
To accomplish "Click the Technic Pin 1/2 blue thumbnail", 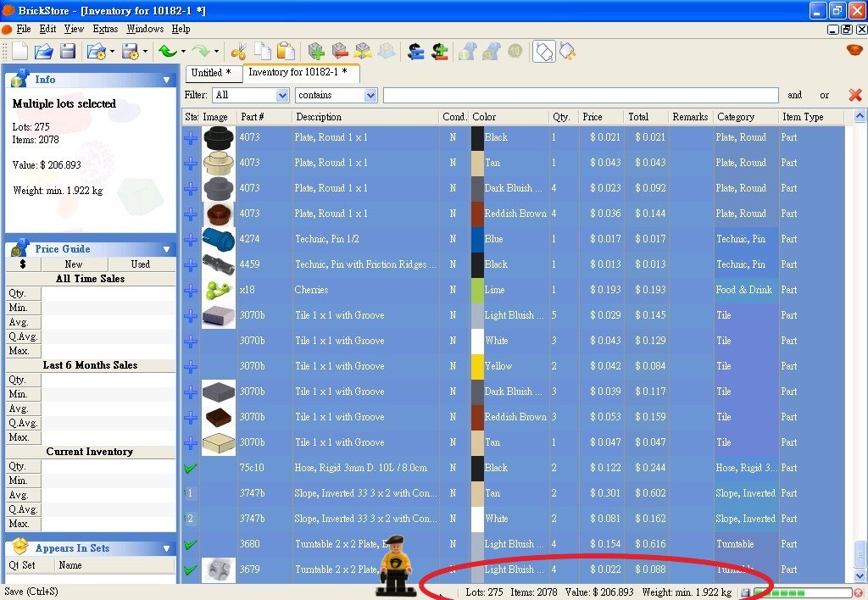I will (x=218, y=240).
